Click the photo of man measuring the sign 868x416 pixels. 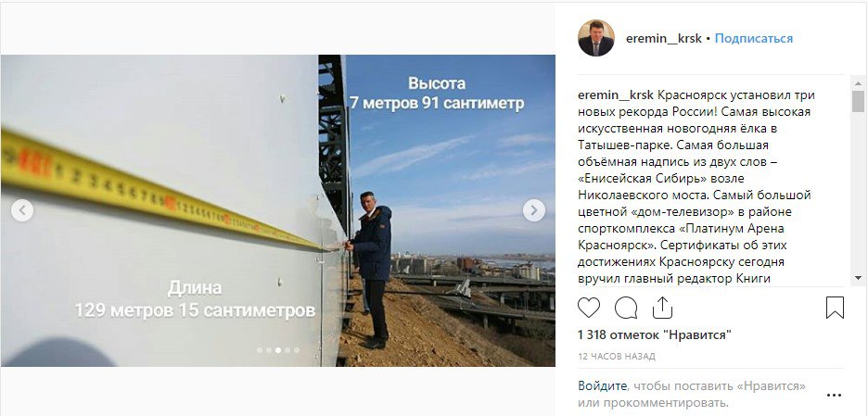[278, 210]
